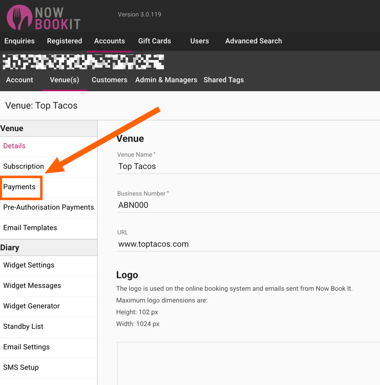380x385 pixels.
Task: Click the Version 3.0.119 text
Action: [x=139, y=15]
